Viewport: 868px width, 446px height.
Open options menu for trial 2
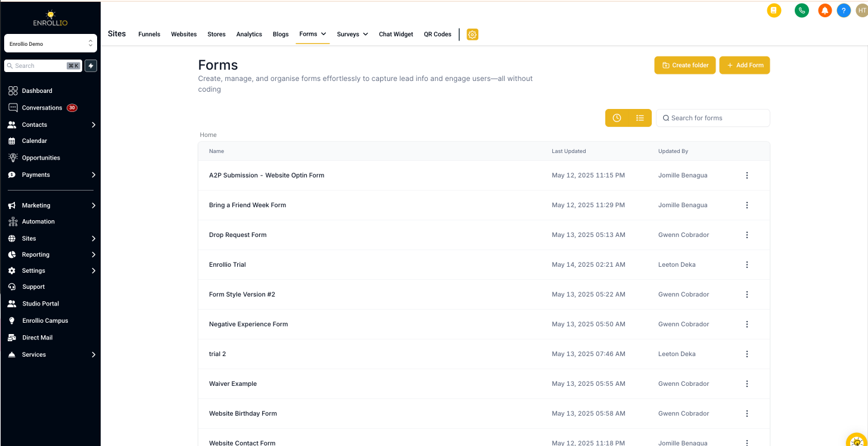(x=747, y=354)
